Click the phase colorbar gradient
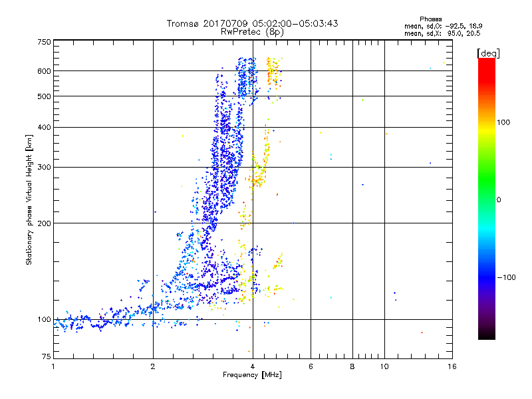The image size is (532, 399). pyautogui.click(x=487, y=198)
